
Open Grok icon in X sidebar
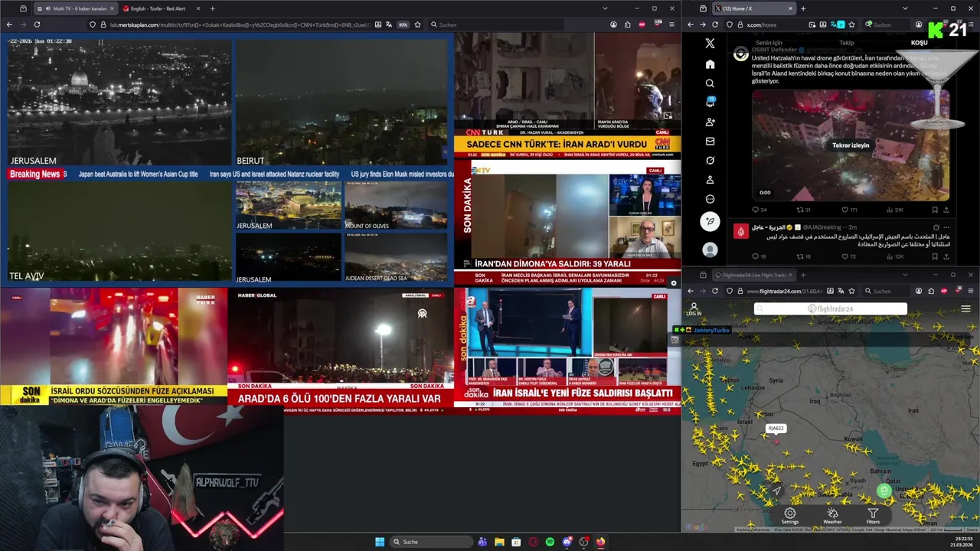point(710,161)
